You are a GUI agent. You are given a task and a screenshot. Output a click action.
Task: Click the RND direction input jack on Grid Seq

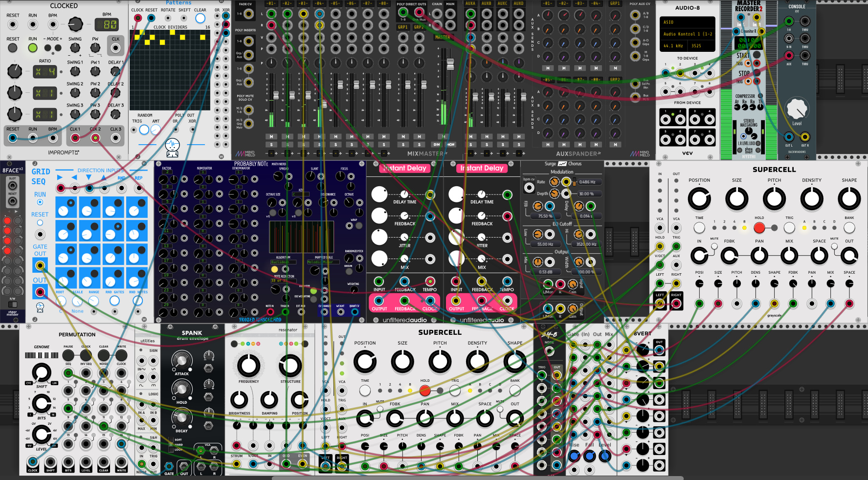[x=121, y=188]
